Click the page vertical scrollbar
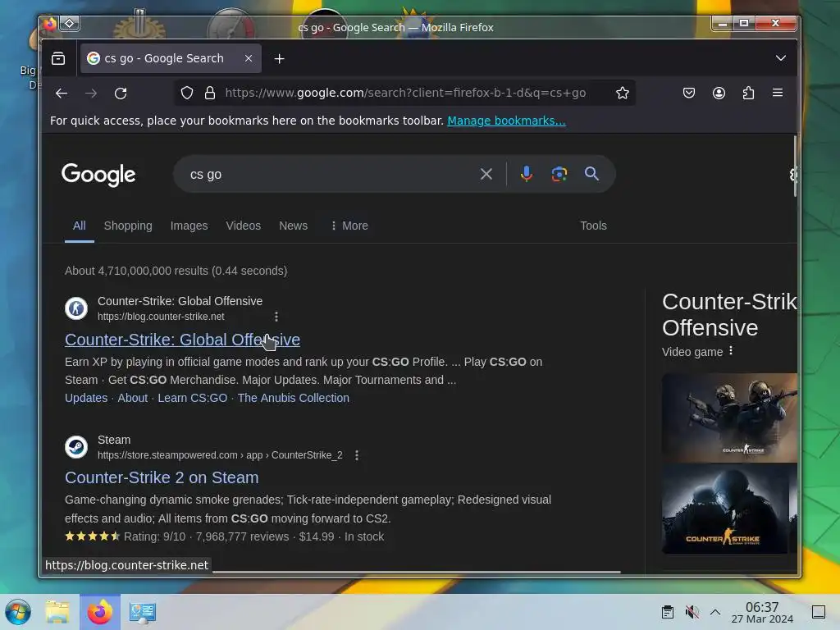840x630 pixels. [795, 166]
